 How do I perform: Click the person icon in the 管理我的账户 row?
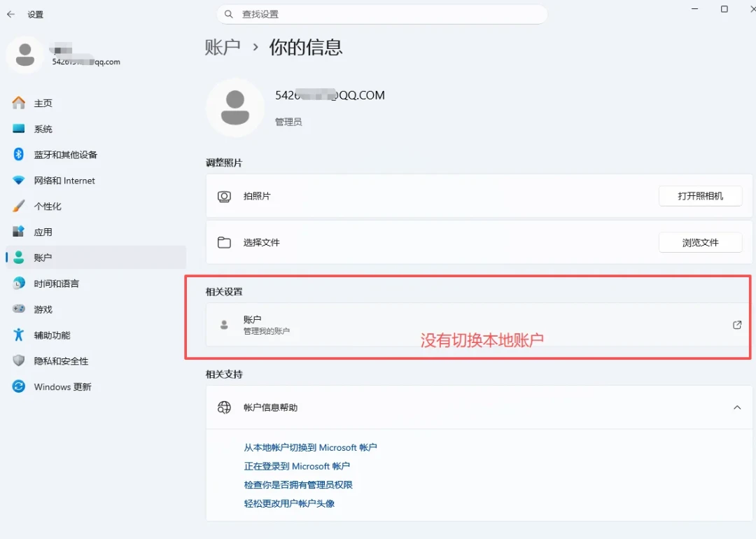[224, 325]
